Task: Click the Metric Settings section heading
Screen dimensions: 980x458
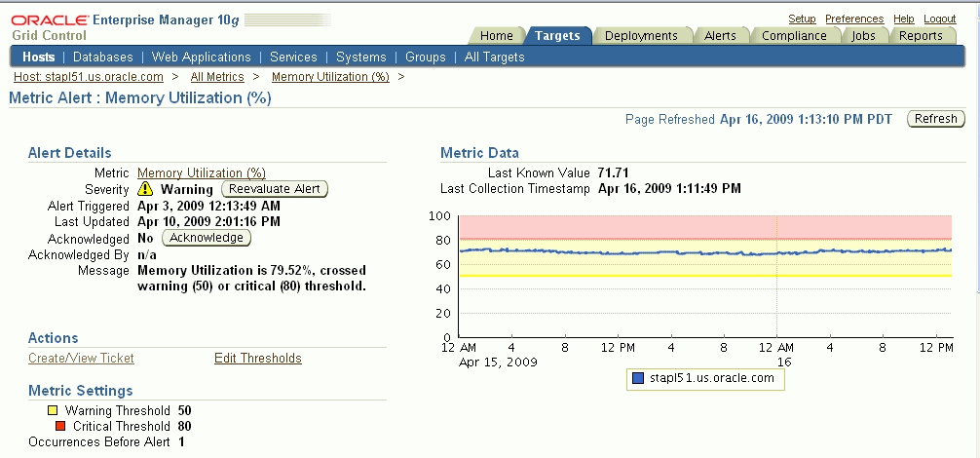Action: (x=81, y=391)
